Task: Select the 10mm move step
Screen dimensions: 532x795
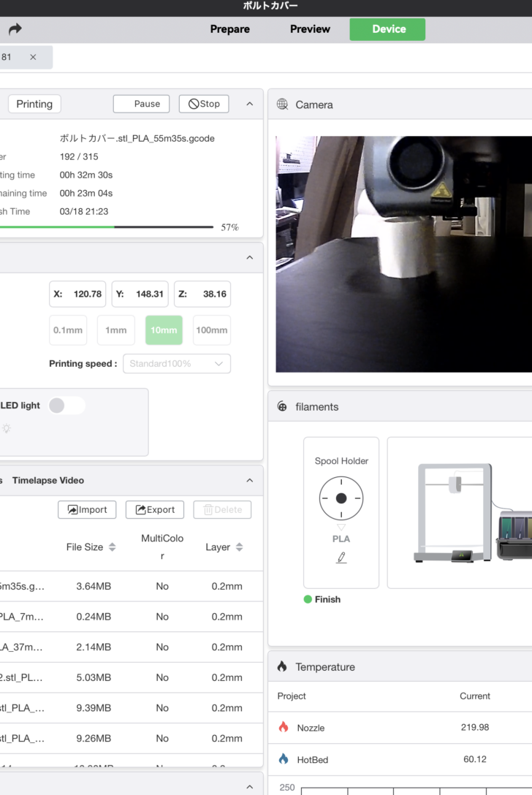Action: 164,330
